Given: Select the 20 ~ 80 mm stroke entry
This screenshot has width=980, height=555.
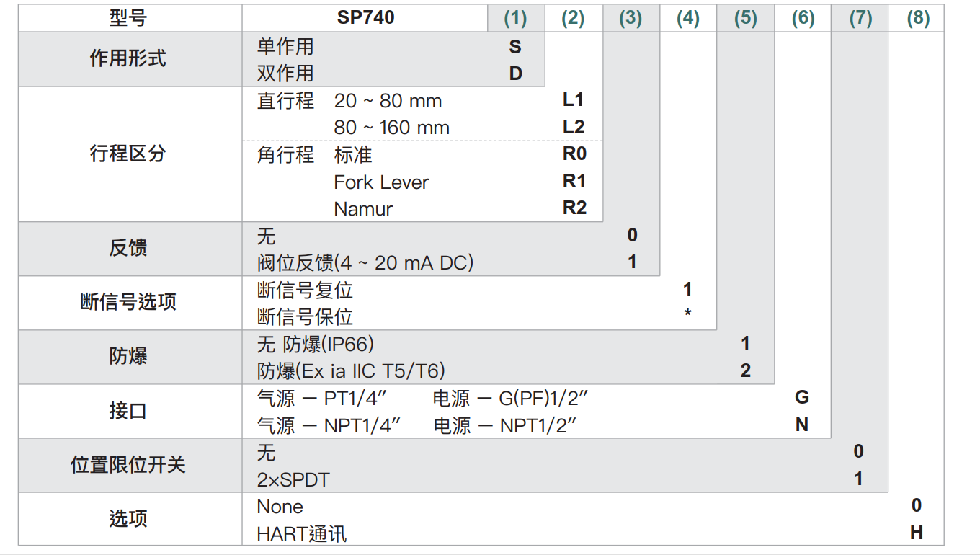Looking at the screenshot, I should 388,101.
